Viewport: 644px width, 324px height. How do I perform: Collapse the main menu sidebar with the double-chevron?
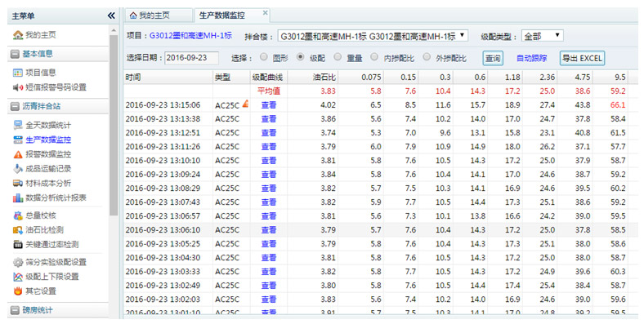pos(111,16)
